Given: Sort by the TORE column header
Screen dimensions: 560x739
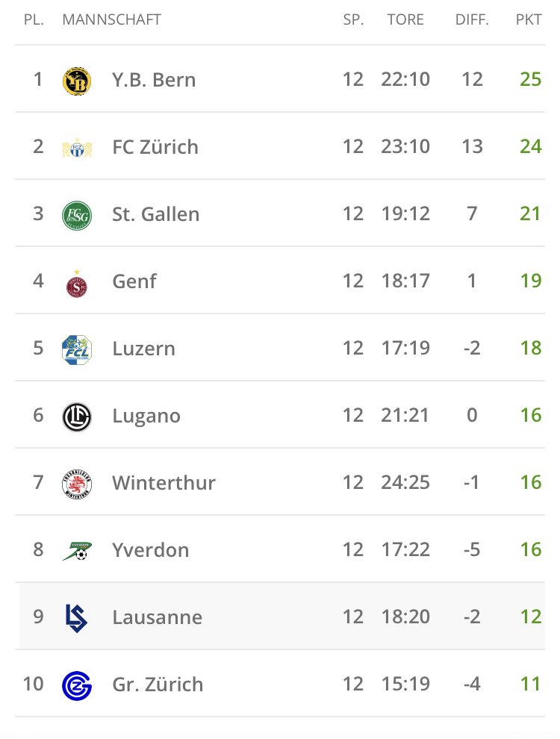Looking at the screenshot, I should pos(405,20).
